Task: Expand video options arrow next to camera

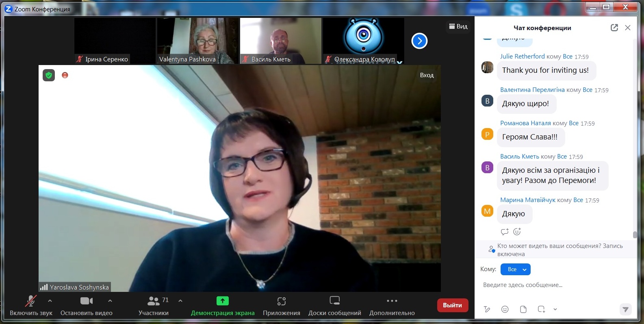Action: pos(110,301)
